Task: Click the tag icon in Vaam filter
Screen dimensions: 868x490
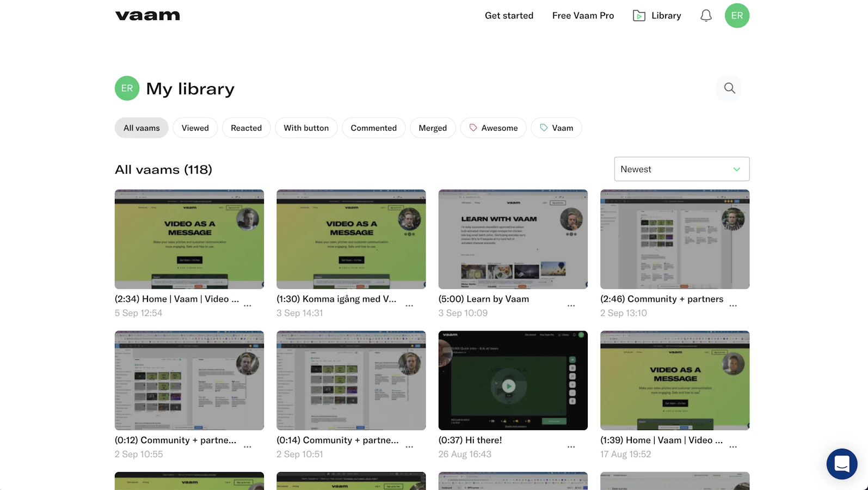Action: click(544, 127)
